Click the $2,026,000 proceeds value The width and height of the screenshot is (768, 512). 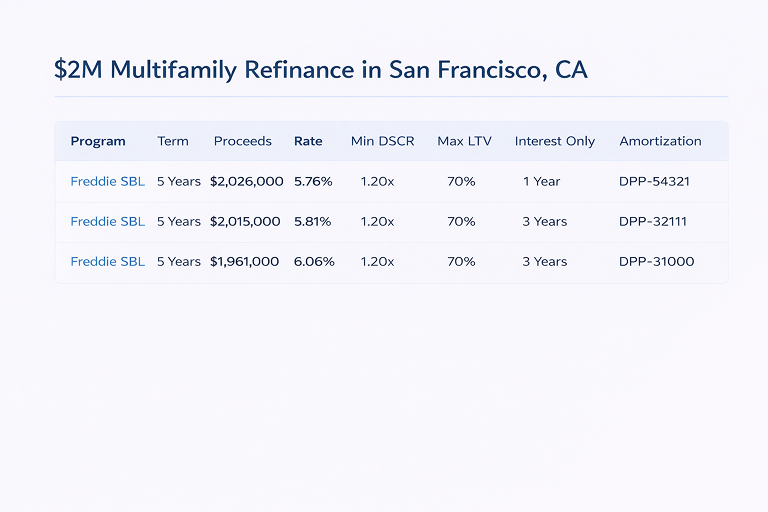pos(247,182)
